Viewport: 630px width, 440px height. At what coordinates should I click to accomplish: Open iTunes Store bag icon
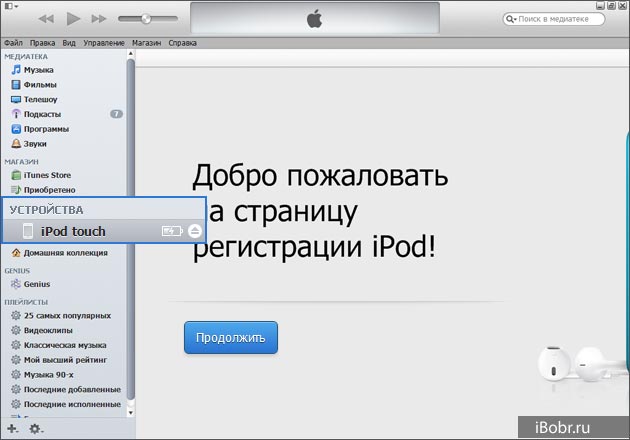click(x=16, y=175)
